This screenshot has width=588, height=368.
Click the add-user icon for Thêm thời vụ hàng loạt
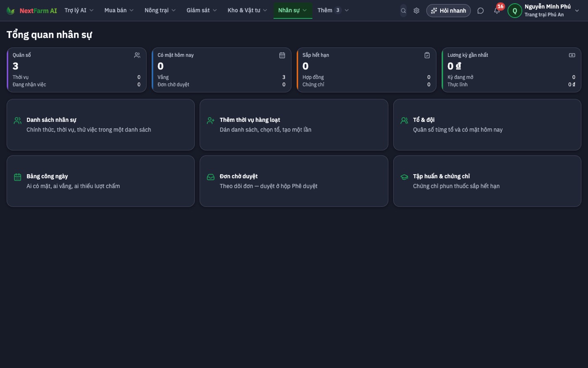coord(211,121)
